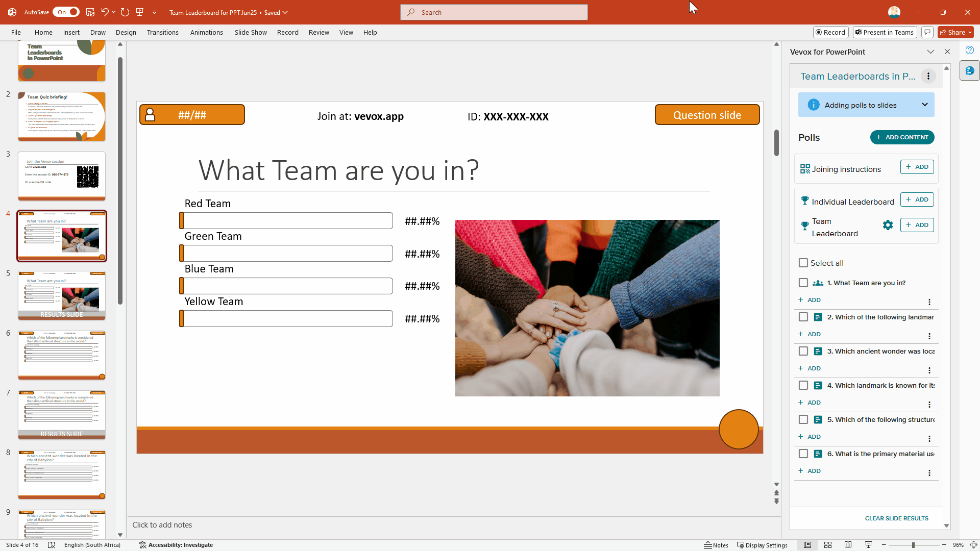
Task: Click the spell check status icon
Action: click(x=52, y=545)
